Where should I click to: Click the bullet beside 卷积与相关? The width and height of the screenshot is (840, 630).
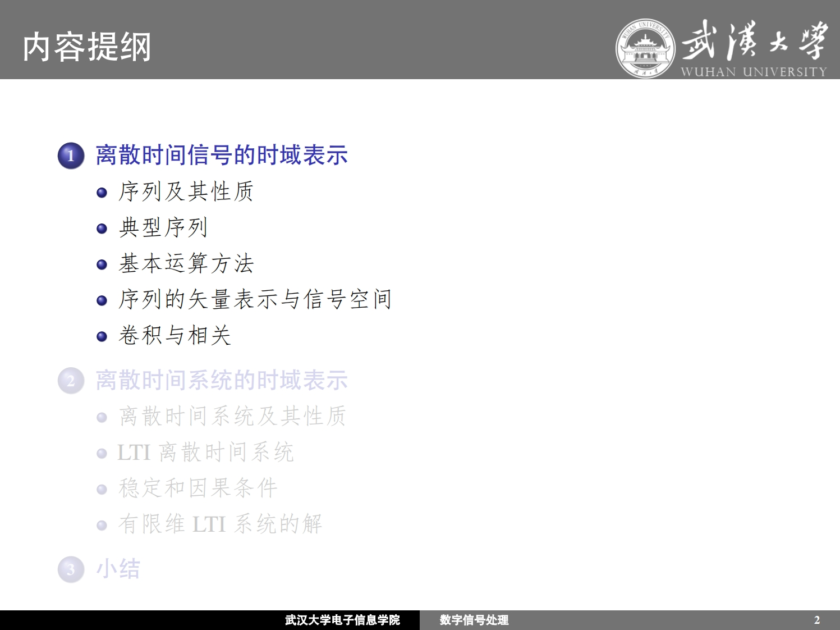[102, 336]
